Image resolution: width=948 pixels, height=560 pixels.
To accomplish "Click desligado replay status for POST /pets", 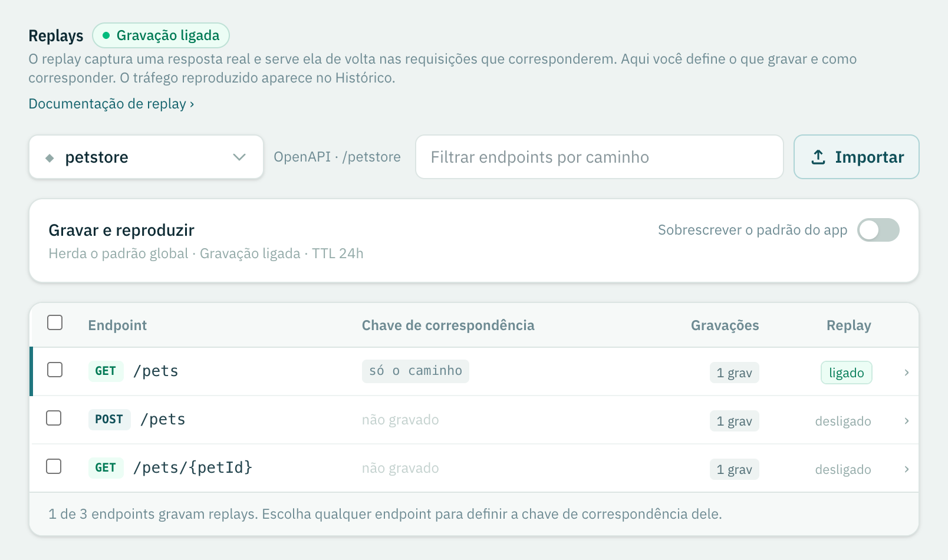I will (843, 421).
